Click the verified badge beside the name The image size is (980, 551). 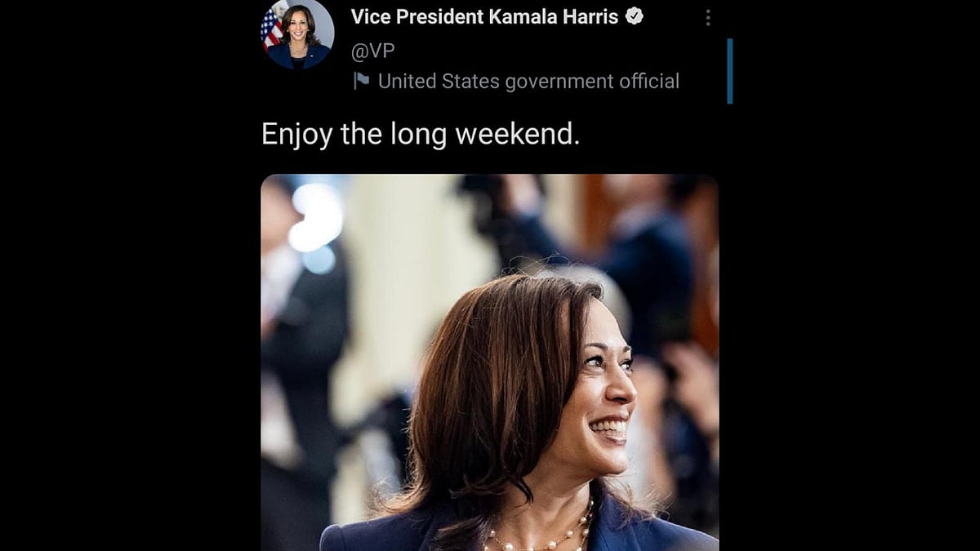click(x=635, y=16)
